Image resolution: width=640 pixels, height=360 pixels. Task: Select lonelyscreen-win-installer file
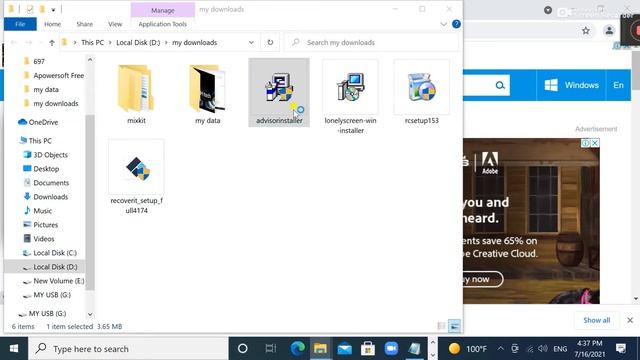(350, 97)
